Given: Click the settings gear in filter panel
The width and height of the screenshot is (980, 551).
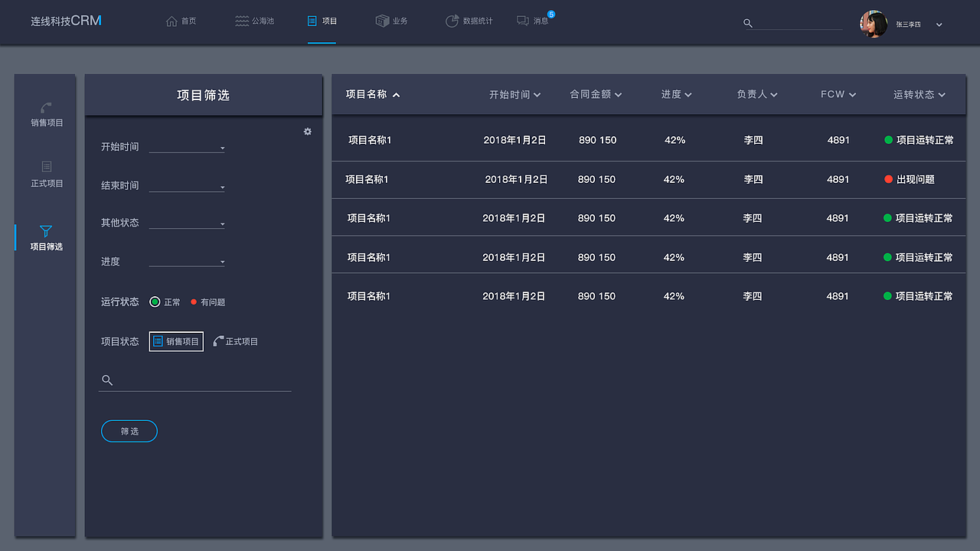Looking at the screenshot, I should pos(308,131).
